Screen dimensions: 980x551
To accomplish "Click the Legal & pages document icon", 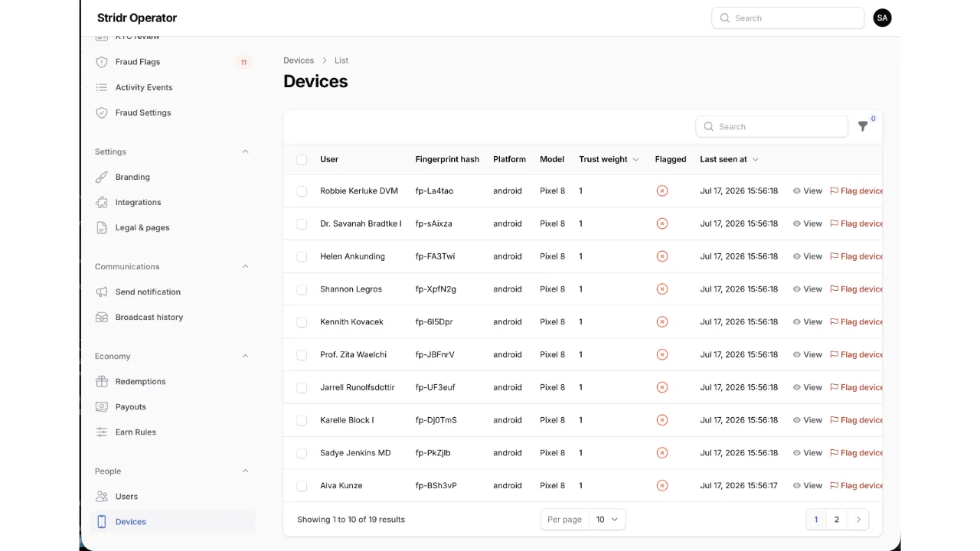I will pos(101,227).
